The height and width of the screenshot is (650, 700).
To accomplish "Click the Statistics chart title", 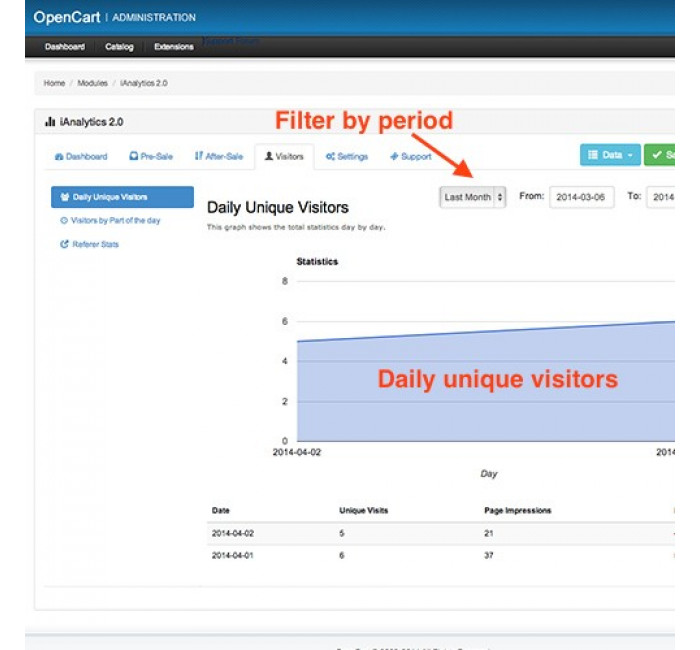I will click(317, 262).
